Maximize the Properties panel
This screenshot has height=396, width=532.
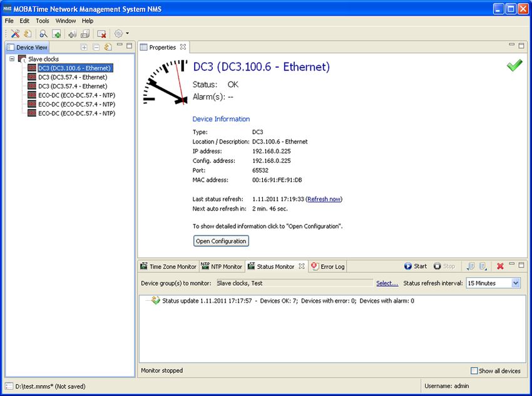click(521, 46)
